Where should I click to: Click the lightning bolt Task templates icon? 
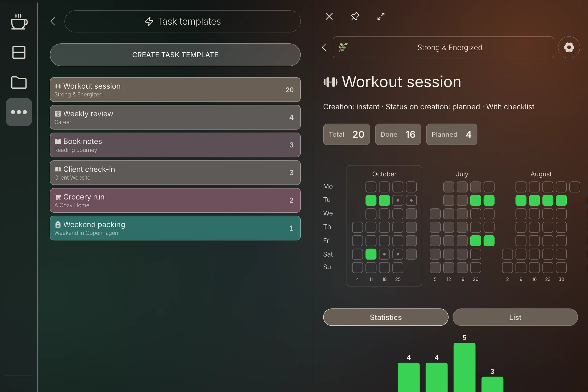149,21
